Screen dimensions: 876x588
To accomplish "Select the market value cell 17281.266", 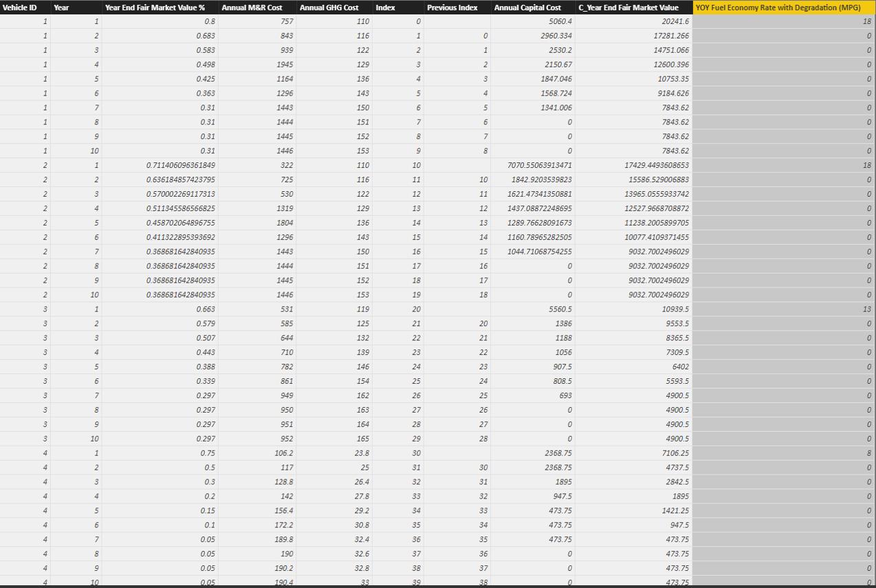I will tap(634, 36).
